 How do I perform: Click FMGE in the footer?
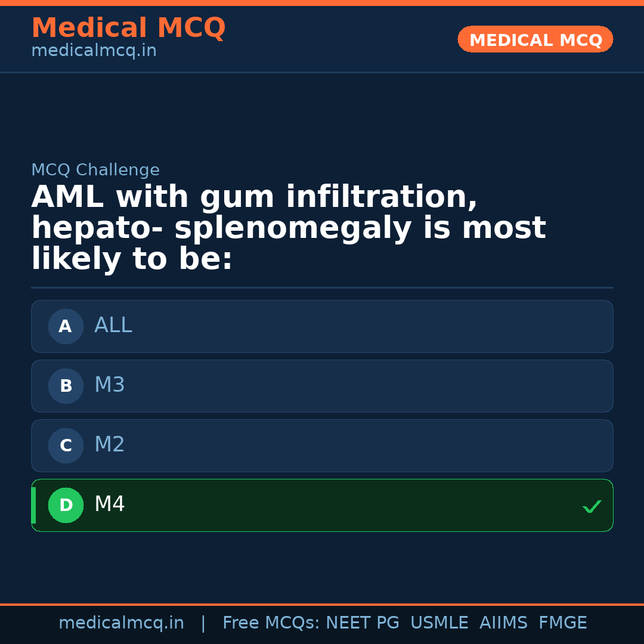point(562,623)
